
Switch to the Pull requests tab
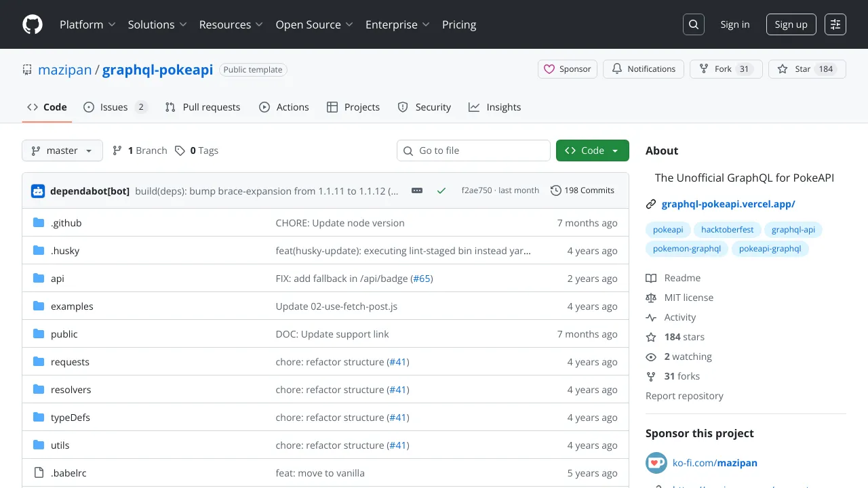pos(203,107)
